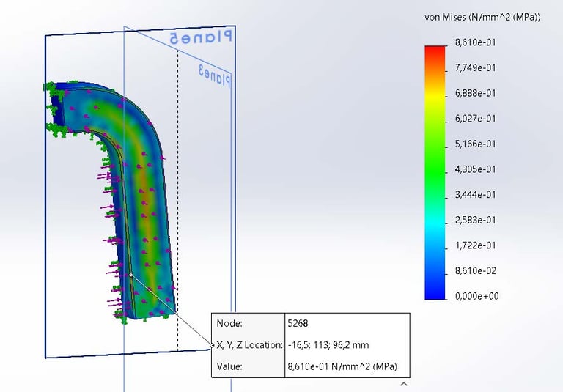Pick the red top of the color legend
Viewport: 563px width, 392px height.
[x=435, y=52]
